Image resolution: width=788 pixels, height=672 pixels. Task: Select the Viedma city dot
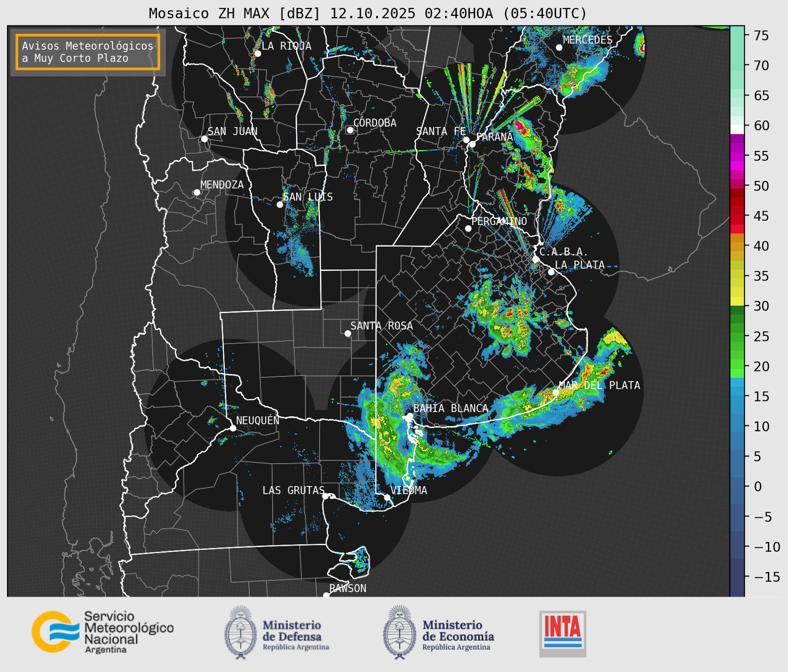tap(387, 497)
